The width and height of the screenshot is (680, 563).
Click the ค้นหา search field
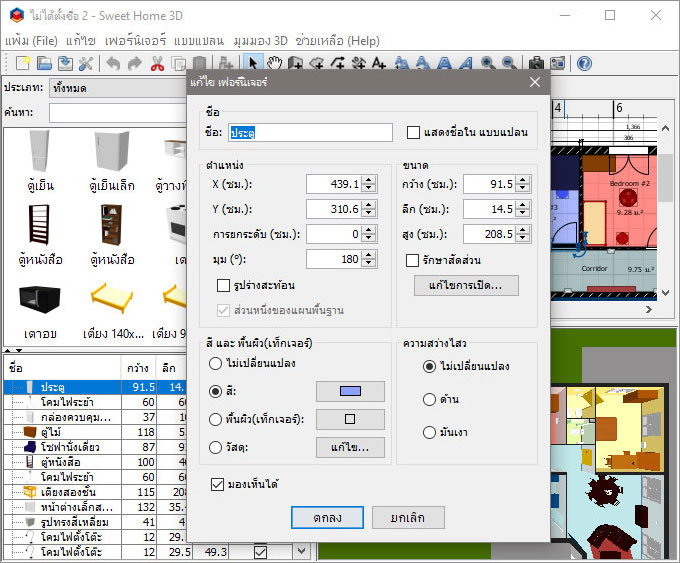point(118,113)
